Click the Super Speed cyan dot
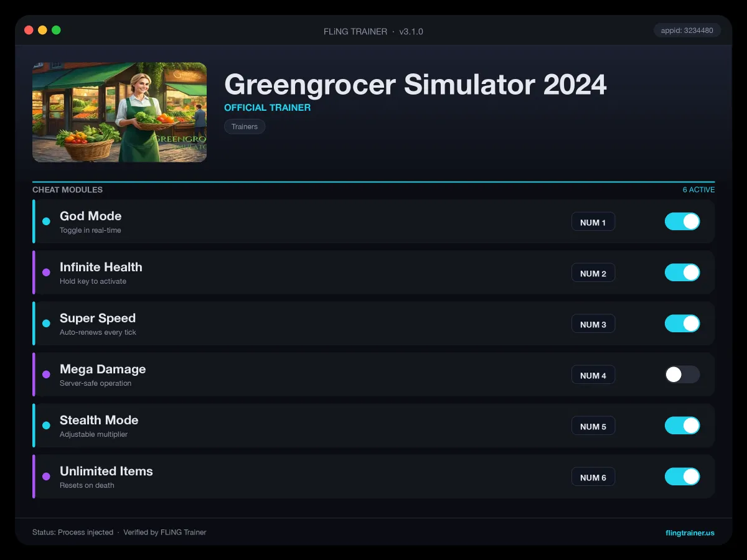747x560 pixels. click(46, 324)
